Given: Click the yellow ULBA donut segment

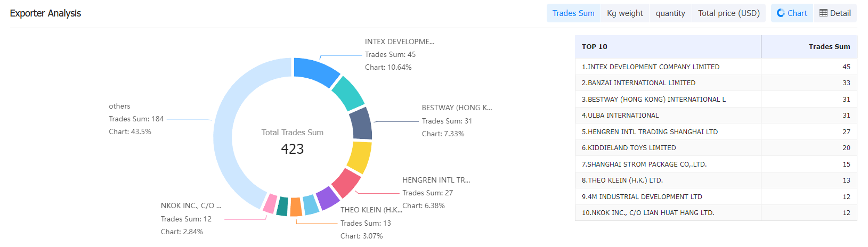Looking at the screenshot, I should point(360,157).
